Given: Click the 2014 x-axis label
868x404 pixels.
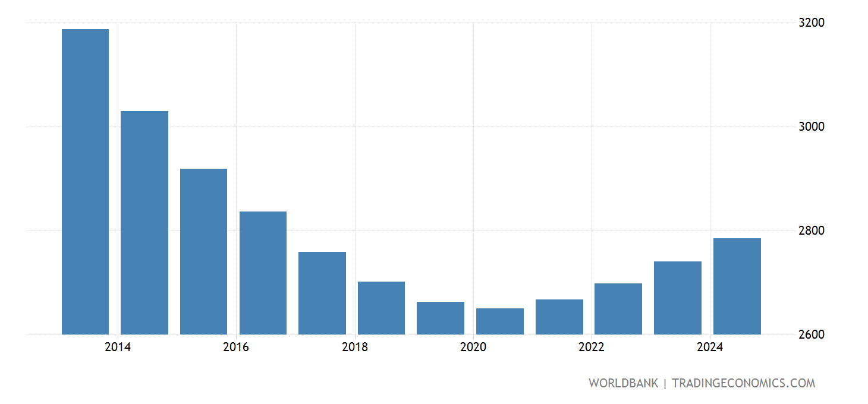Looking at the screenshot, I should (117, 348).
